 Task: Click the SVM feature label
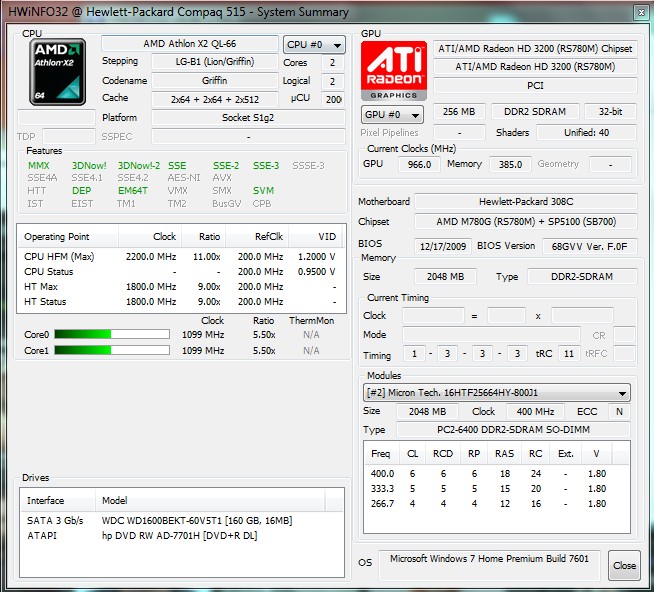click(x=263, y=191)
